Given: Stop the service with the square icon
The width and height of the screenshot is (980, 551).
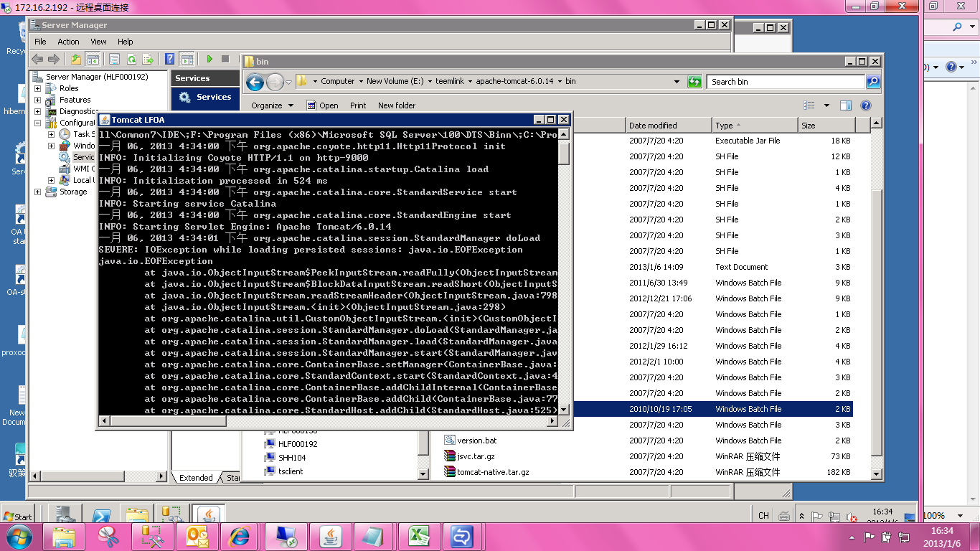Looking at the screenshot, I should pos(225,59).
